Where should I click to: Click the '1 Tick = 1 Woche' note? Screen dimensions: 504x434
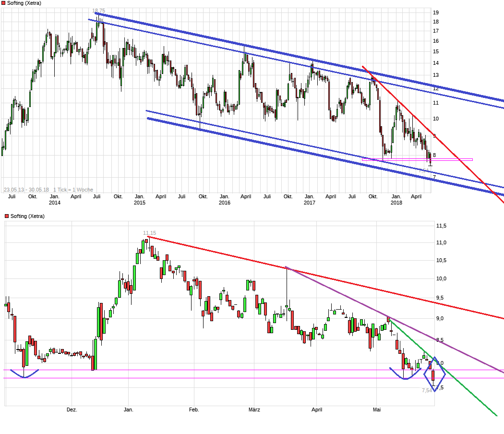click(73, 190)
